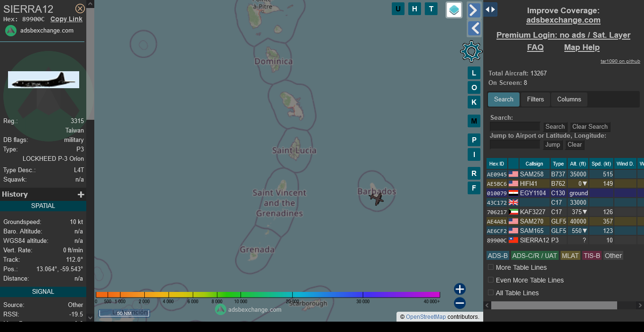
Task: Sort table by Spd. (kt) column
Action: coord(602,164)
